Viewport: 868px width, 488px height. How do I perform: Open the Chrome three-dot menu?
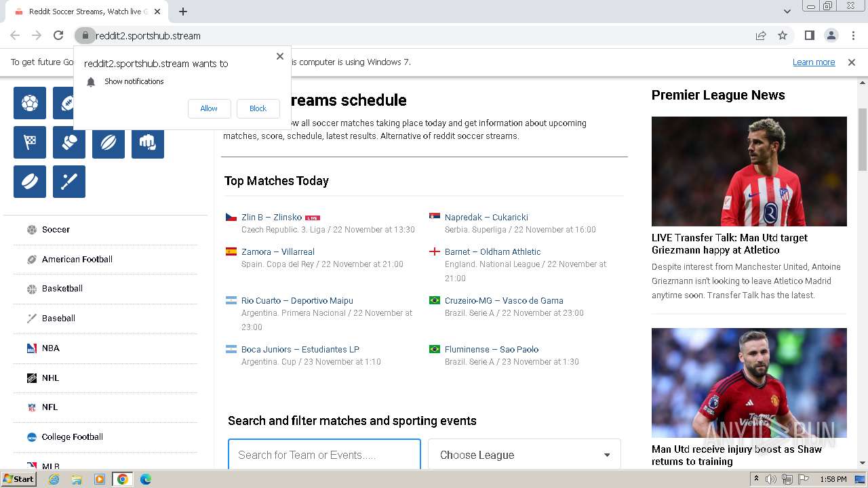click(x=852, y=36)
